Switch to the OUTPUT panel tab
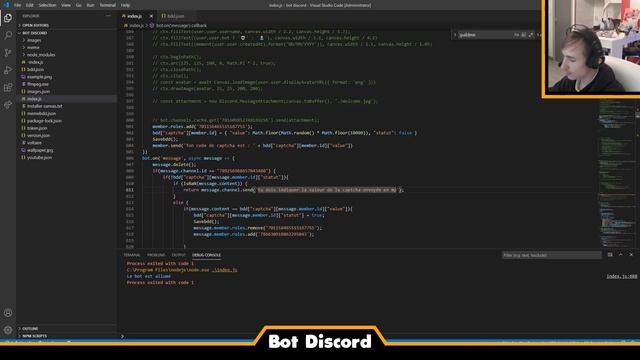640x360 pixels. 178,255
